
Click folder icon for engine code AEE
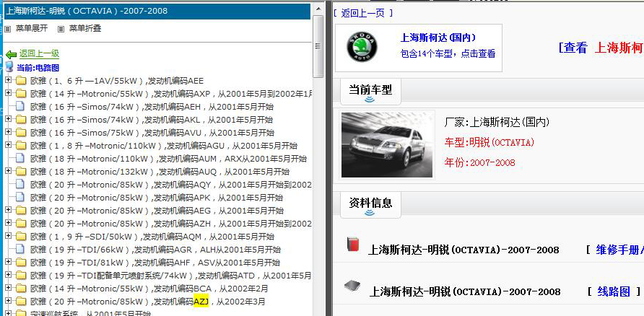pos(20,80)
